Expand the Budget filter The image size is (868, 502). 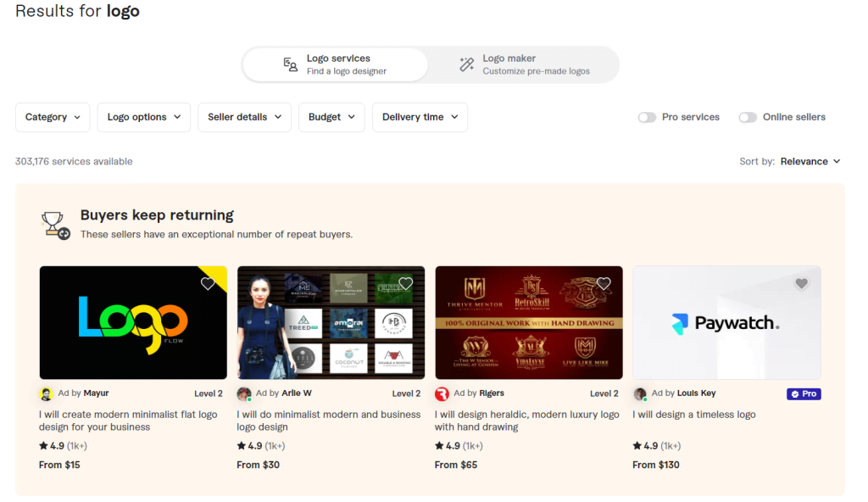(x=331, y=118)
